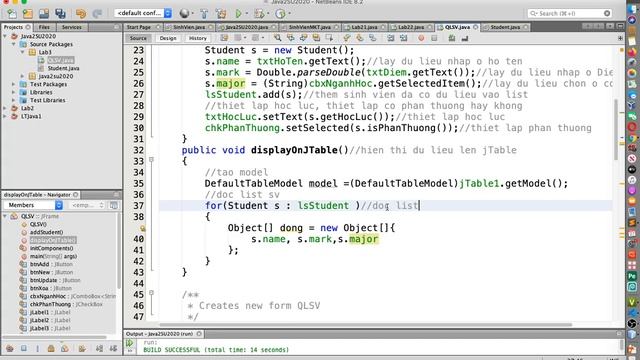Click the Comment line icon in editor toolbar
Image resolution: width=640 pixels, height=360 pixels.
pyautogui.click(x=452, y=38)
